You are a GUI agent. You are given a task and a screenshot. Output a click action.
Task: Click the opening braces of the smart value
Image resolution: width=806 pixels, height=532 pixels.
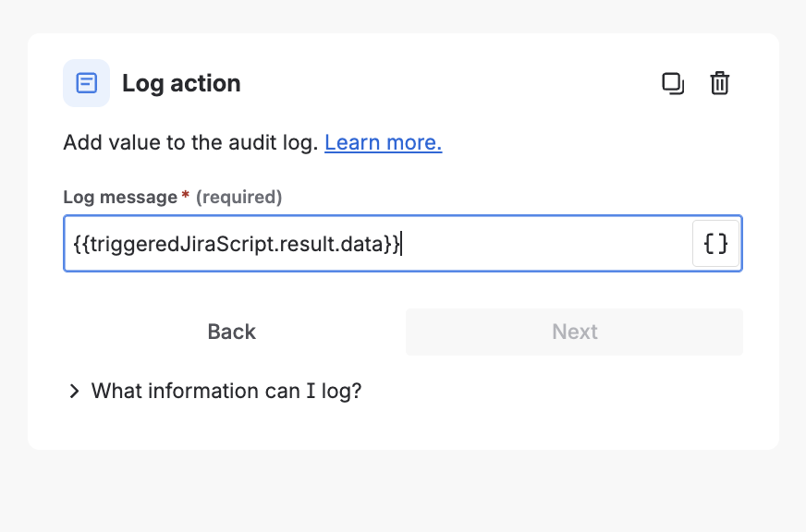pos(79,244)
